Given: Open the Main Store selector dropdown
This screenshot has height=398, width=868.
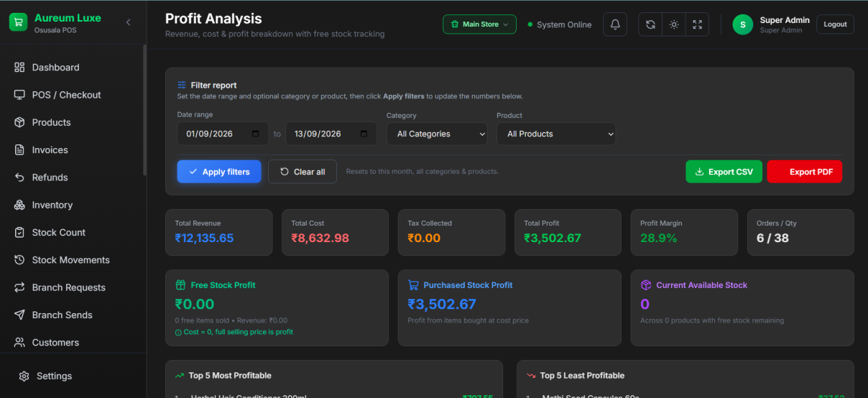Looking at the screenshot, I should click(479, 24).
